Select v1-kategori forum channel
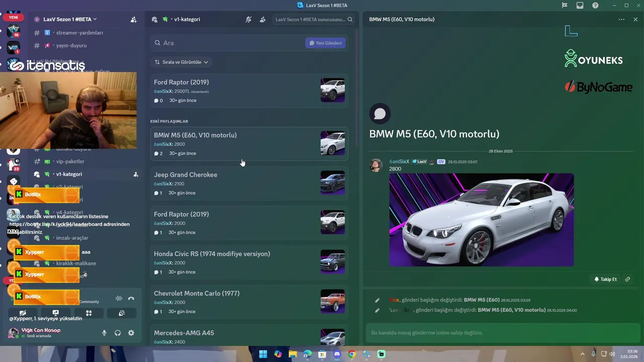 [69, 174]
